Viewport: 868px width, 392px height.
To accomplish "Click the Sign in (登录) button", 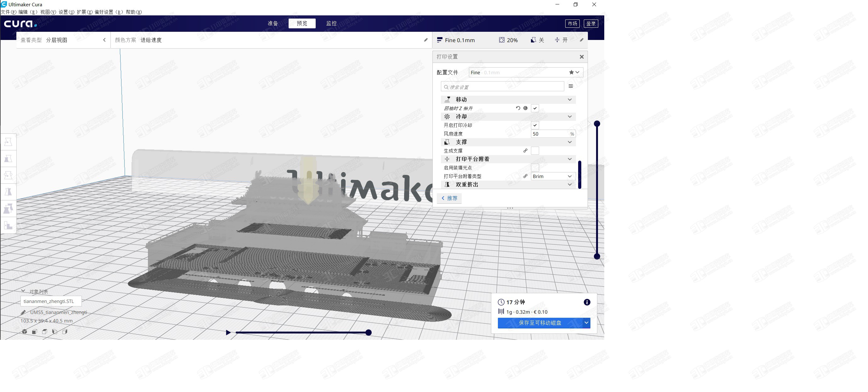I will pos(591,24).
